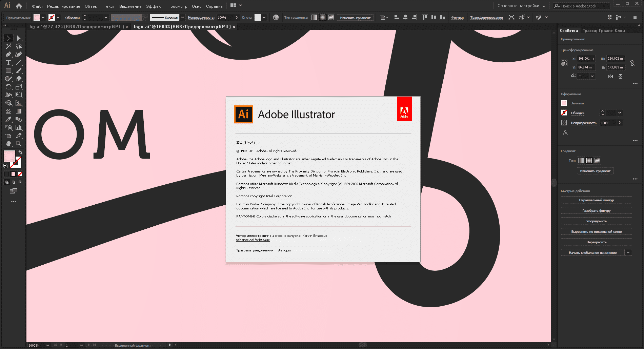Select the Rotate tool
644x349 pixels.
pyautogui.click(x=8, y=87)
